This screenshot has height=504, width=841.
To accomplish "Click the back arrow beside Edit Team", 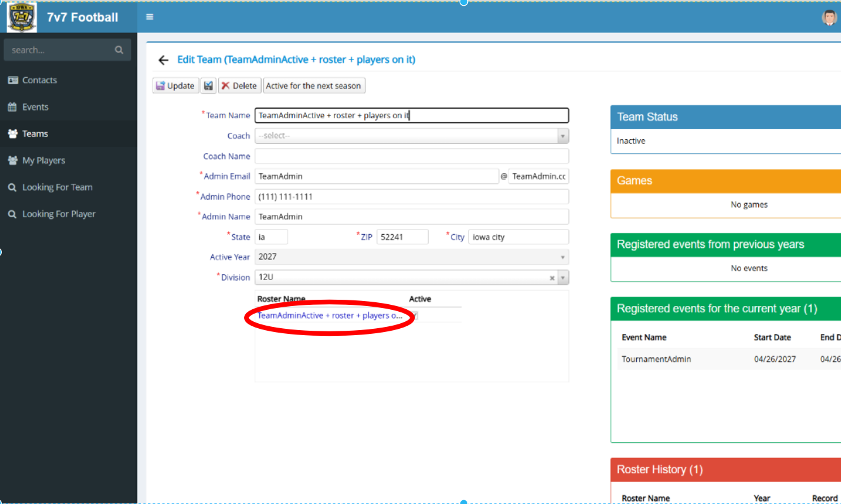I will coord(163,60).
